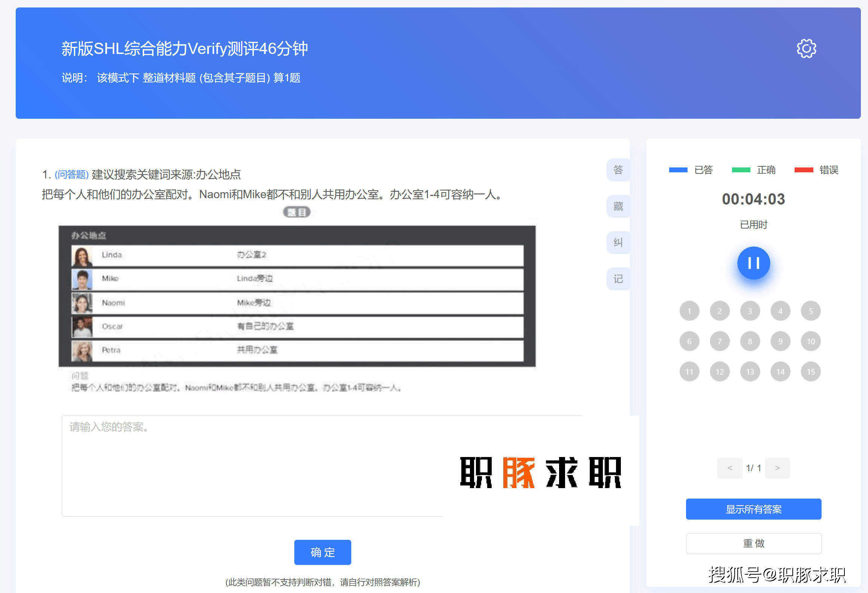Click 显示所有答案 show all answers button

(753, 509)
